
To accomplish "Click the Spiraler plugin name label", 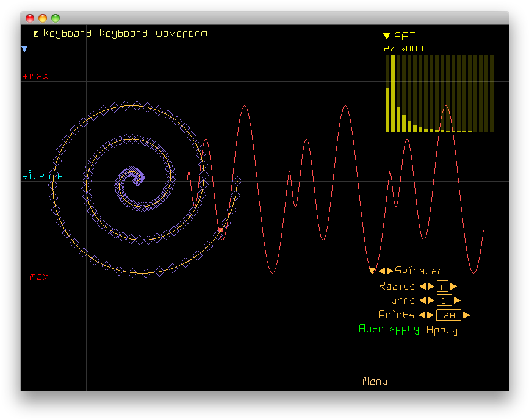I will pos(419,270).
